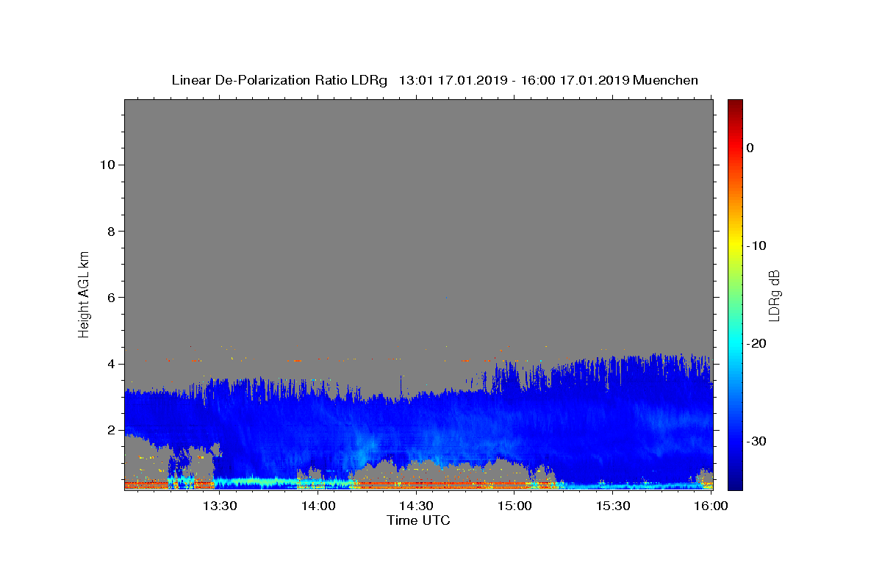Click the colorbar value label -30
882x588 pixels.
coord(756,441)
